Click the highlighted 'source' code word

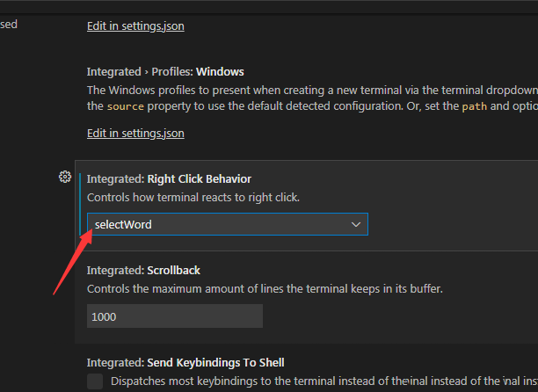click(x=126, y=107)
